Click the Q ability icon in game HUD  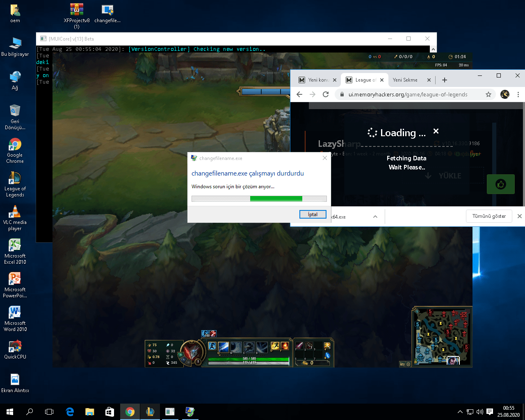224,347
